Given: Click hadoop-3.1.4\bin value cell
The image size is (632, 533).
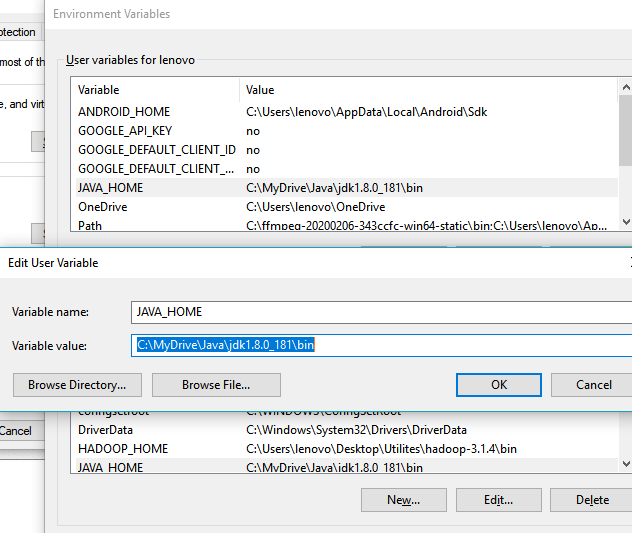Looking at the screenshot, I should [x=381, y=449].
